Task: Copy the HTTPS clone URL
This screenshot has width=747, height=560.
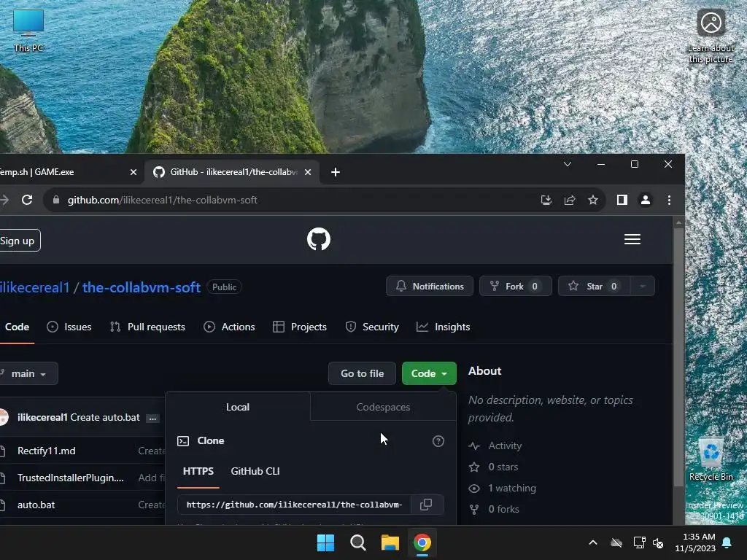Action: click(x=426, y=505)
